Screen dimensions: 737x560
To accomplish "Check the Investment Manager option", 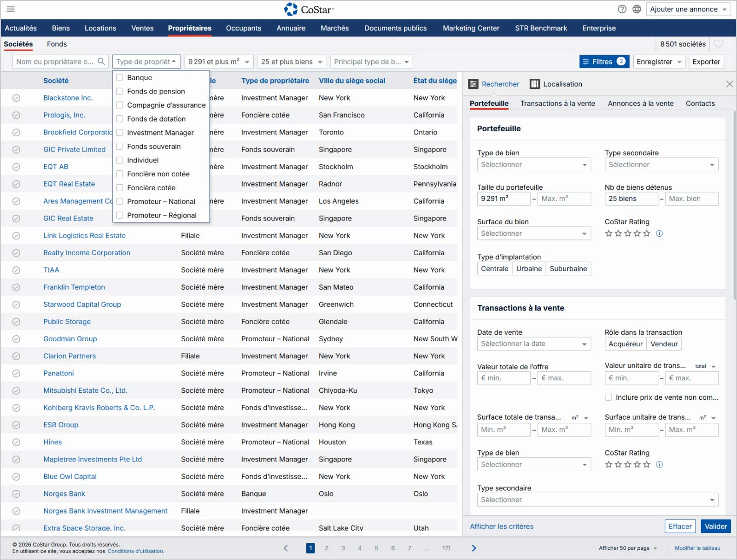I will click(x=120, y=133).
